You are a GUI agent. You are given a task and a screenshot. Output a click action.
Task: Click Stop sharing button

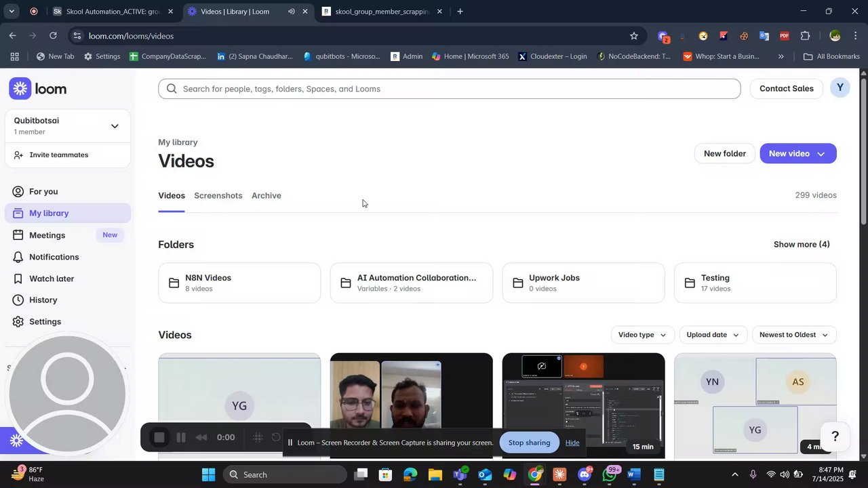click(529, 443)
